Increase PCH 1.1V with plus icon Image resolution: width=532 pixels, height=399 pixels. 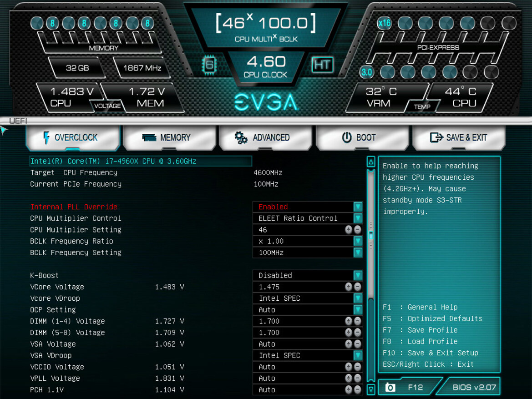(349, 389)
